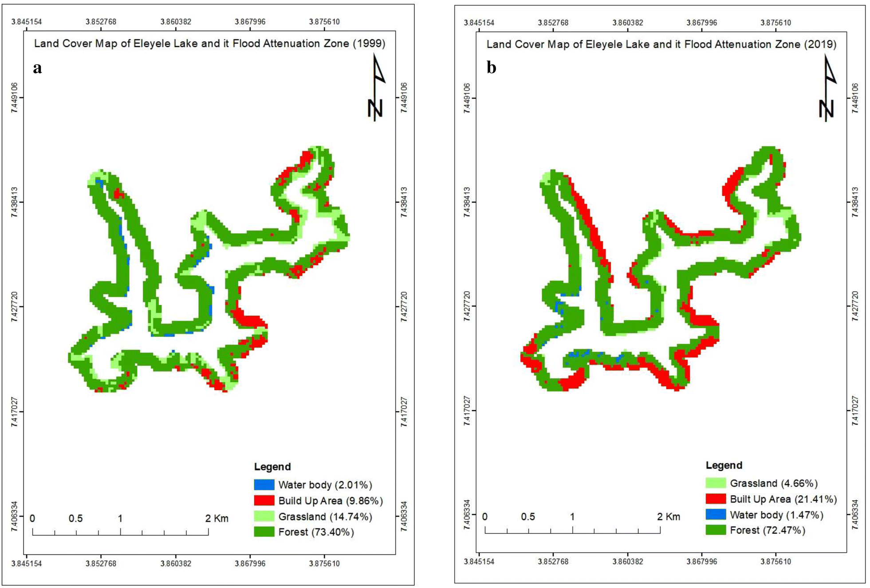
Task: Click bottom longitude 3.860382 on map a
Action: 176,564
